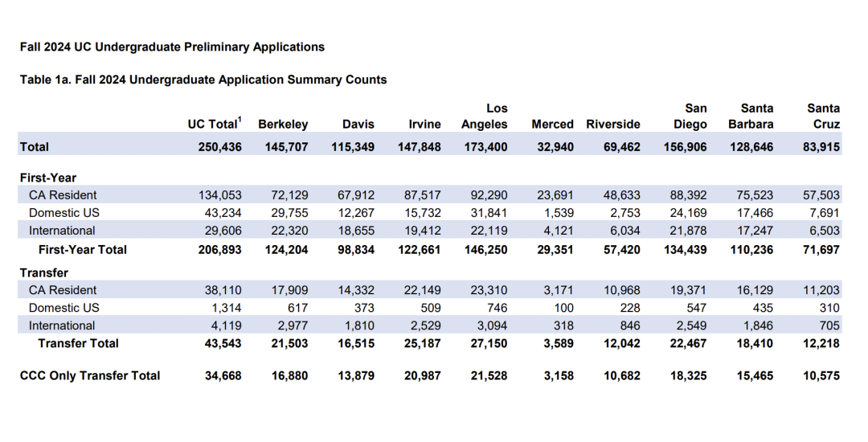Select Irvine Transfer Total 25,187

click(423, 343)
